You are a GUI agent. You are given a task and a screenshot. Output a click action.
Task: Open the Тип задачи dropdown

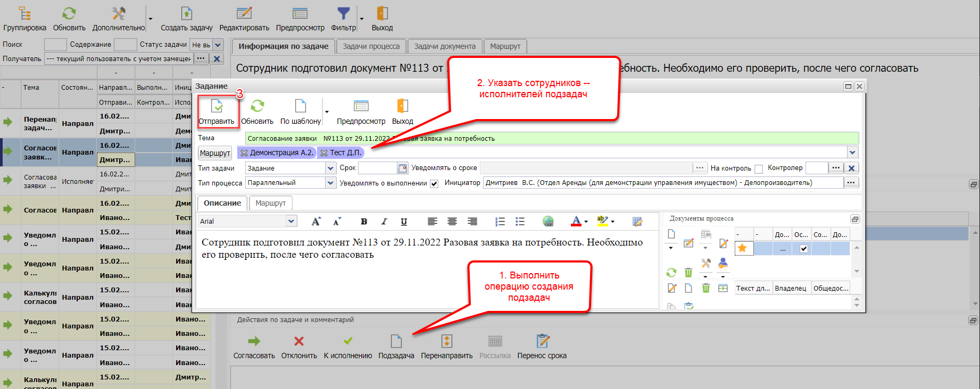click(x=330, y=168)
